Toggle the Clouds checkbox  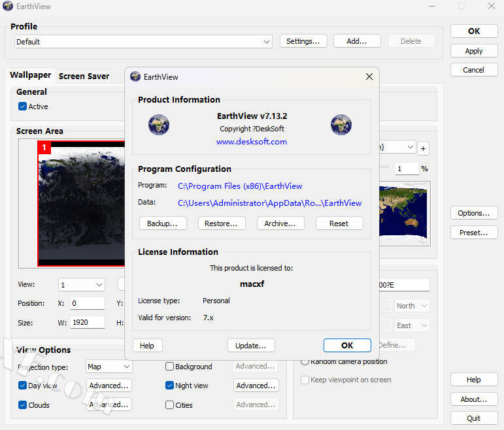pyautogui.click(x=22, y=405)
